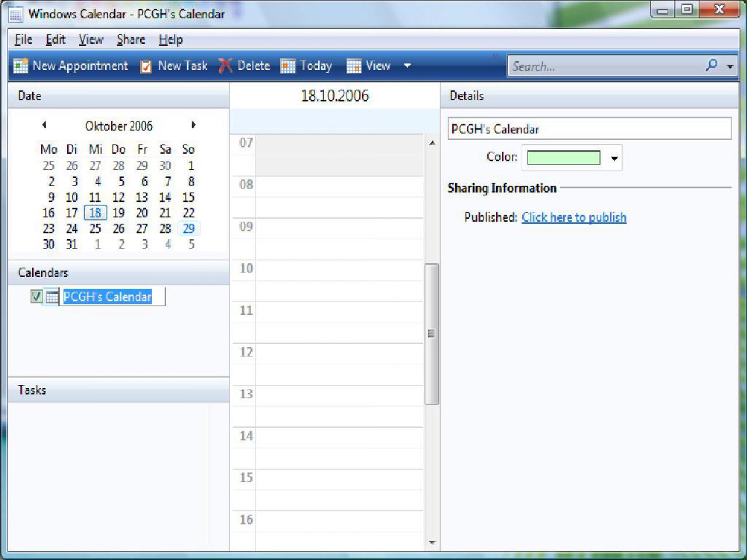Select day 25 of September in grid
Viewport: 747px width, 560px height.
48,166
